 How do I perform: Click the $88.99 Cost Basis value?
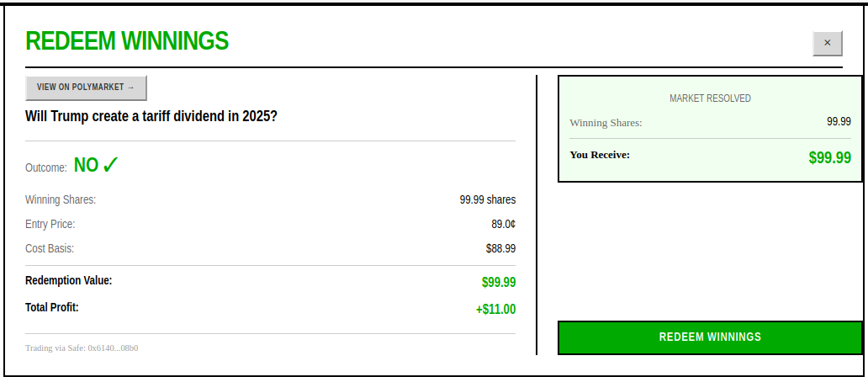pyautogui.click(x=500, y=249)
